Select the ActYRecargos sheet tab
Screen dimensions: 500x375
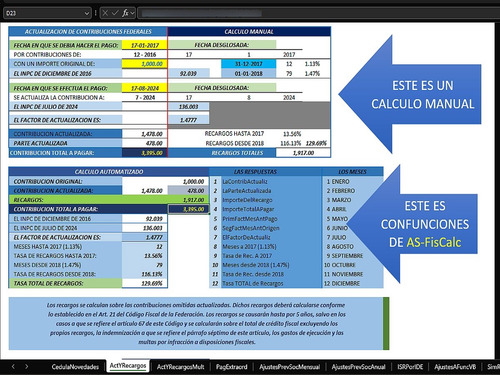point(128,366)
